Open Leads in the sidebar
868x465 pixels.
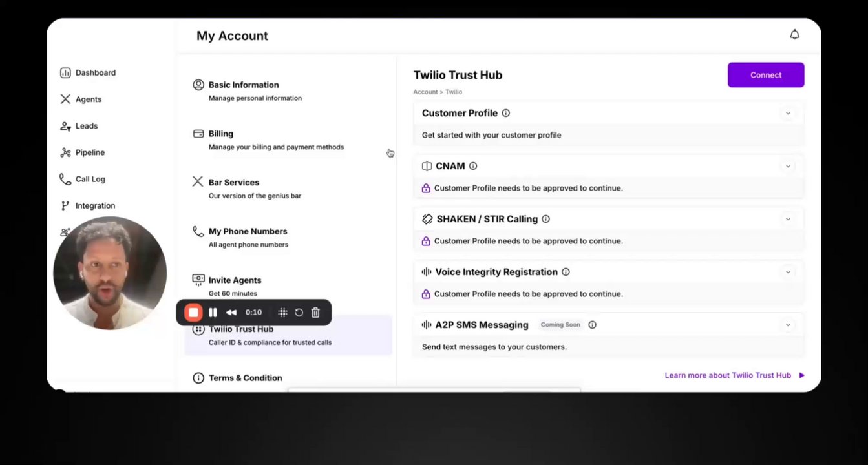pyautogui.click(x=87, y=126)
